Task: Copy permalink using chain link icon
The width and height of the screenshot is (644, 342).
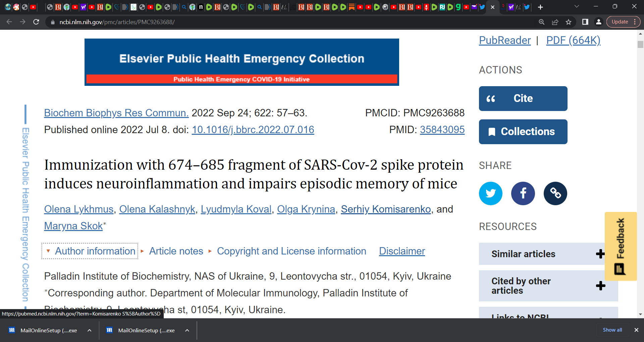Action: 555,193
